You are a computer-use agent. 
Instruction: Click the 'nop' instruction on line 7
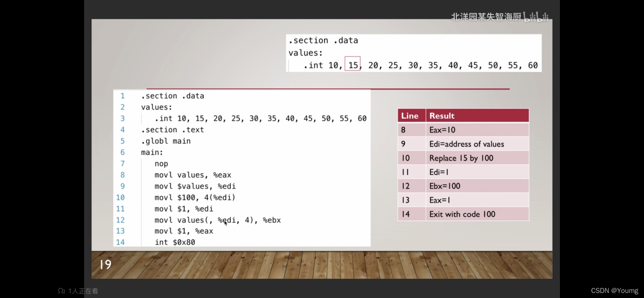(161, 164)
